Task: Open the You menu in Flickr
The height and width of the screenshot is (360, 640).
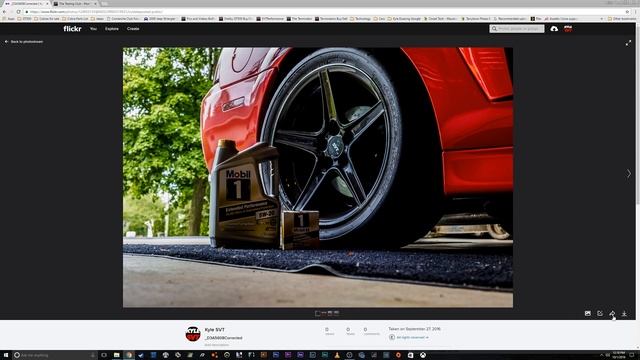Action: 93,29
